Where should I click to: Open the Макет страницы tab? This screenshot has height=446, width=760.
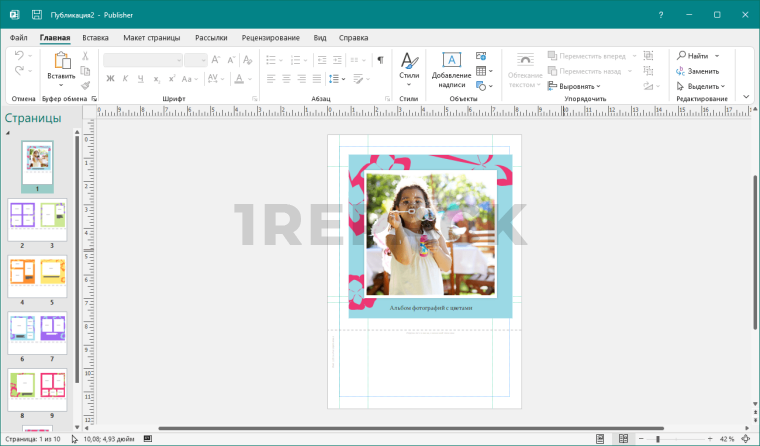click(151, 37)
